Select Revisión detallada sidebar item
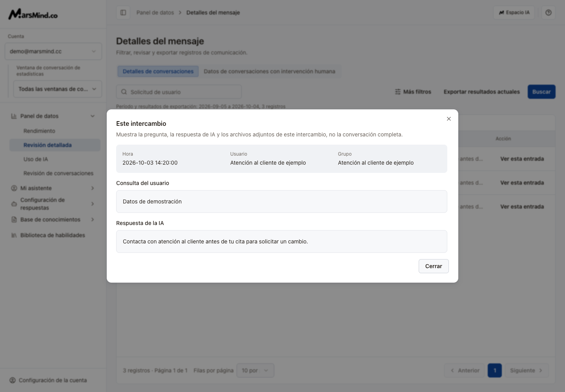565x392 pixels. point(55,145)
